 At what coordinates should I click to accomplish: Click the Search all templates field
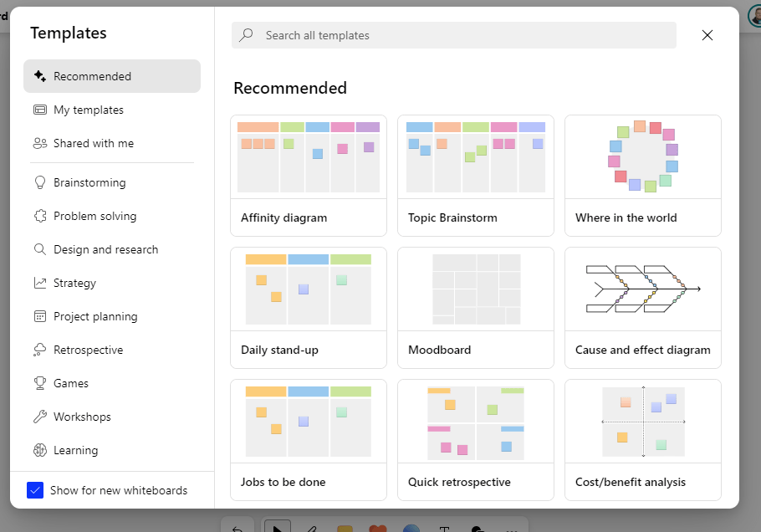(x=453, y=35)
